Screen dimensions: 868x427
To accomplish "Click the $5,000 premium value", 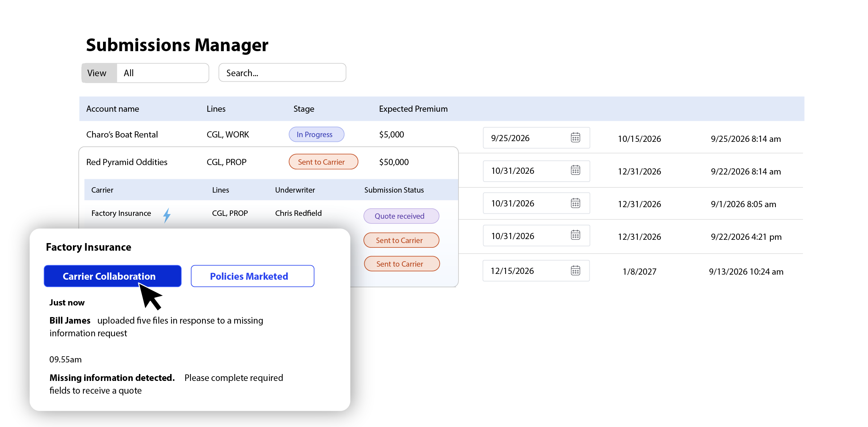I will (x=391, y=135).
